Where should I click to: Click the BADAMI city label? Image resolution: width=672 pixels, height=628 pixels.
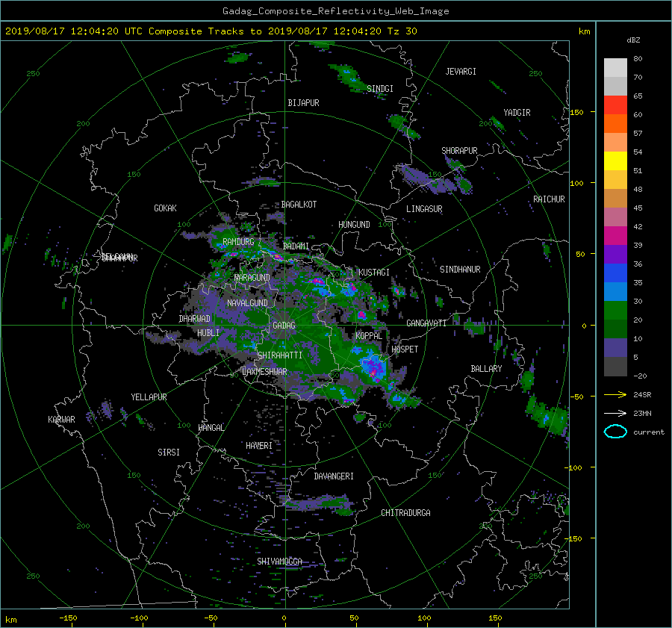pyautogui.click(x=296, y=246)
